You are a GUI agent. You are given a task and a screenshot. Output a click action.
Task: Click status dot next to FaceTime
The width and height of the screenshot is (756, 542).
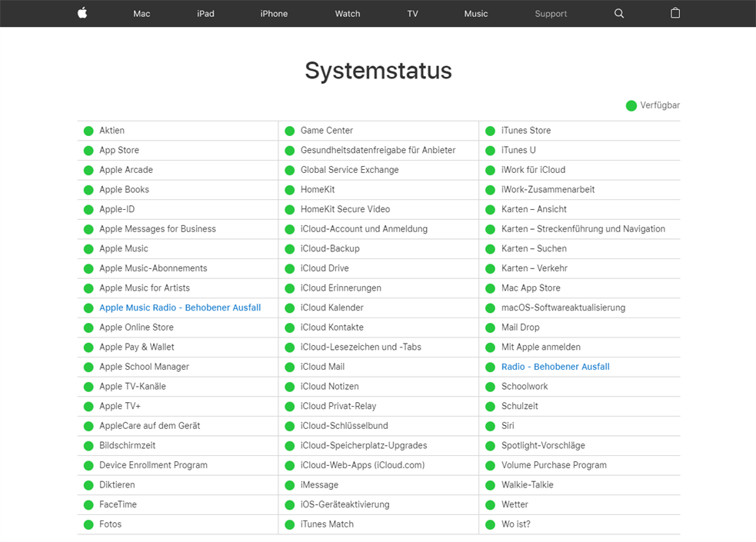click(x=88, y=505)
